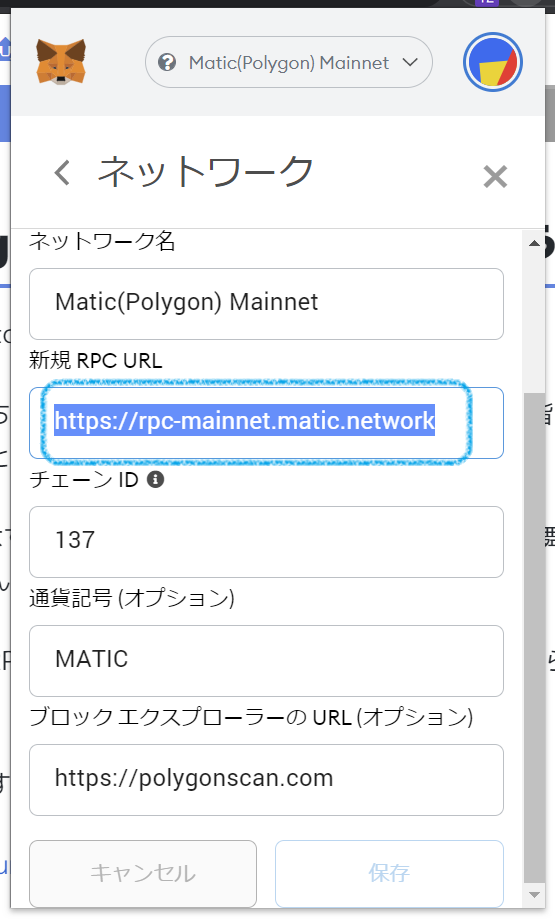Click the question mark network icon

pos(167,62)
